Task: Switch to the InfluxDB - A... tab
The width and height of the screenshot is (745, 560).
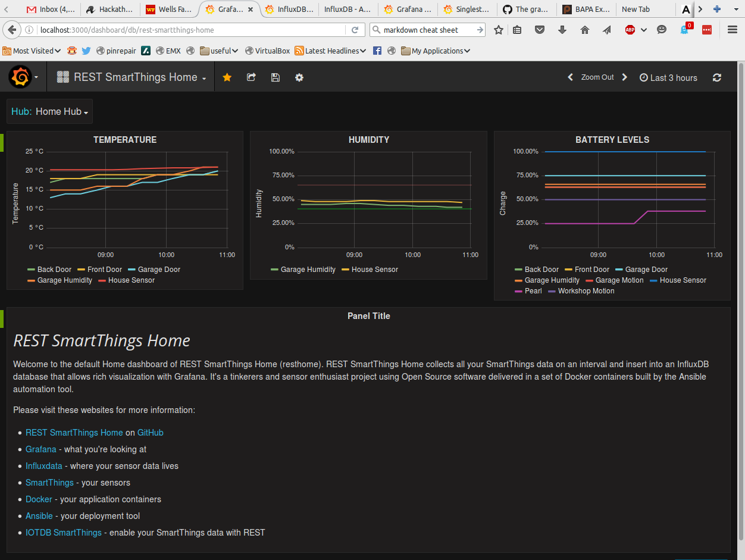Action: click(348, 9)
